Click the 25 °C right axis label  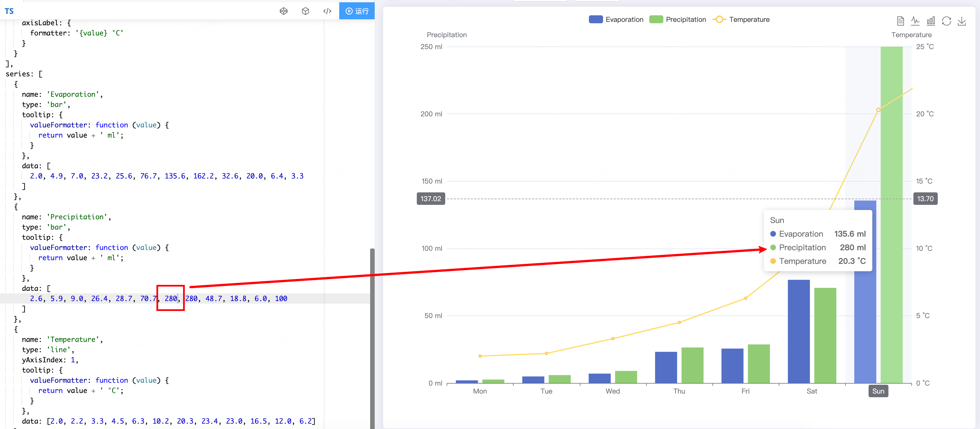click(x=924, y=47)
